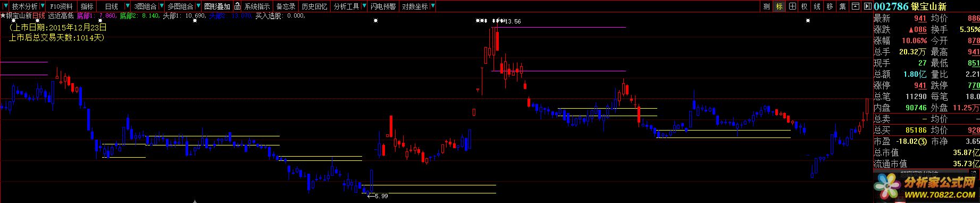
Task: Click the grid window layout icon
Action: [x=792, y=6]
